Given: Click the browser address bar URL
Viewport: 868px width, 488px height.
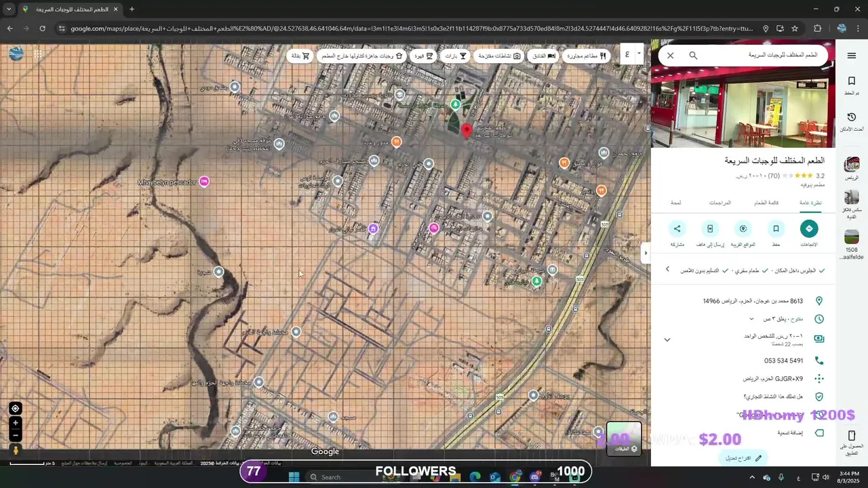Looking at the screenshot, I should coord(412,28).
